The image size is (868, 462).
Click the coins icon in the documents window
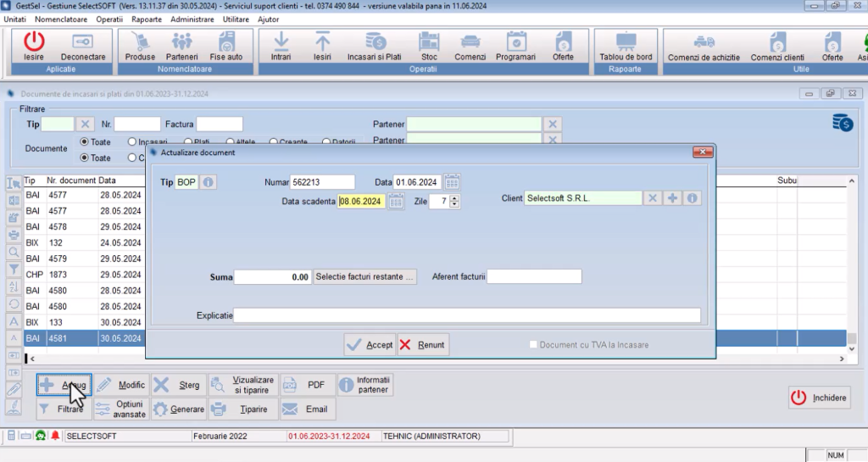click(843, 123)
